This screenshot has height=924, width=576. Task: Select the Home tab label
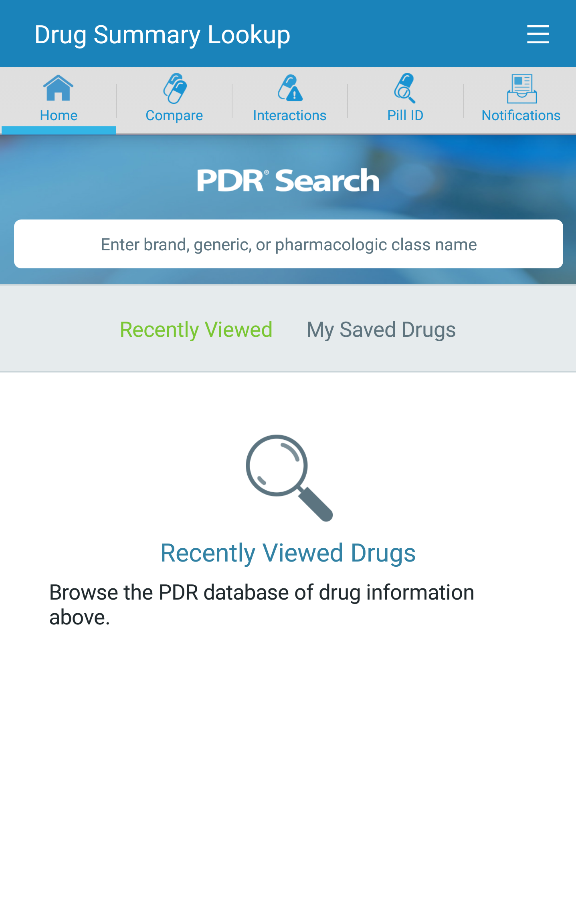59,115
